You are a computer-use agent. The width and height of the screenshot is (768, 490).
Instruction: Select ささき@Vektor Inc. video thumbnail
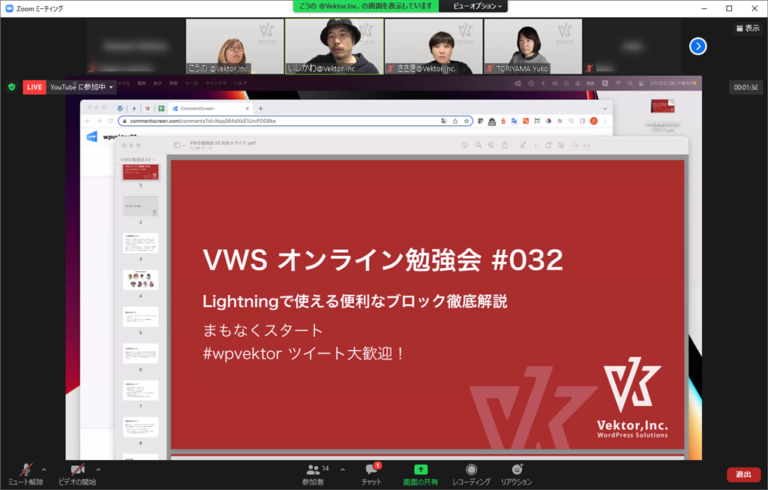(434, 47)
